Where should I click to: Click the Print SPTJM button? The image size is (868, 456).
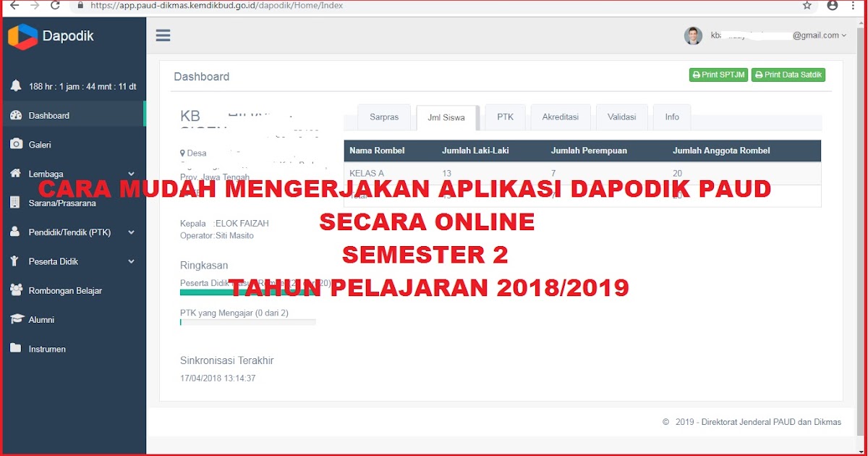click(718, 75)
